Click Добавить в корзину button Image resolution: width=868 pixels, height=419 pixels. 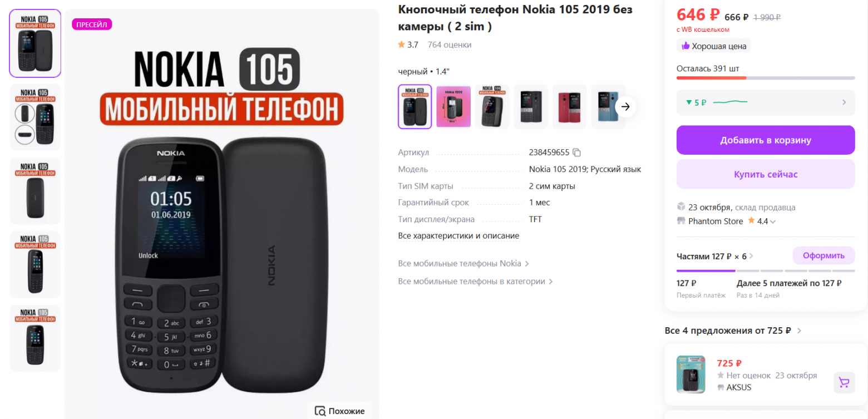coord(766,140)
